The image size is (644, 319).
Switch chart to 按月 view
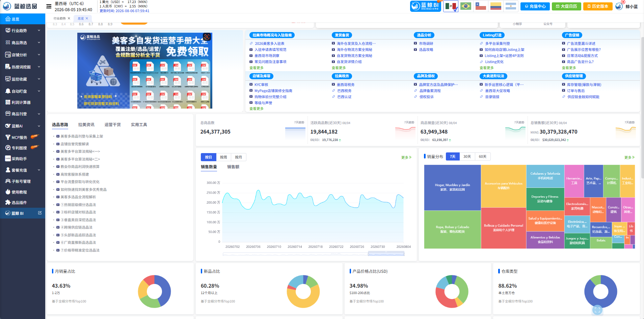tap(239, 157)
